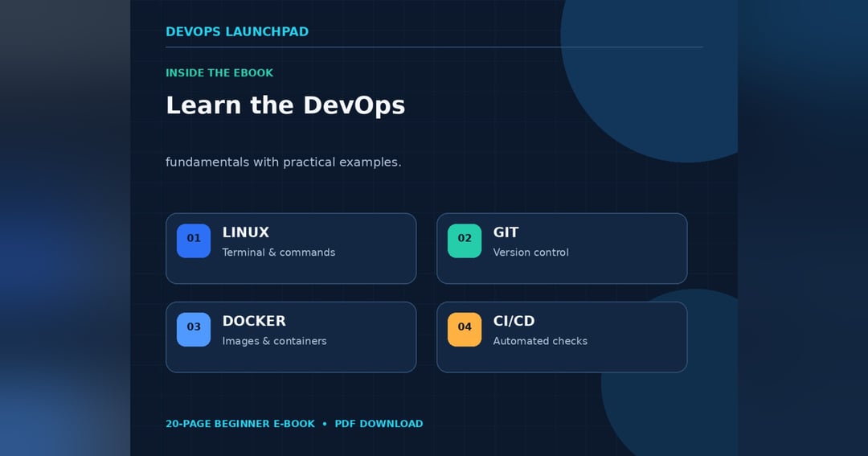Click the LINUX card title

pos(246,232)
